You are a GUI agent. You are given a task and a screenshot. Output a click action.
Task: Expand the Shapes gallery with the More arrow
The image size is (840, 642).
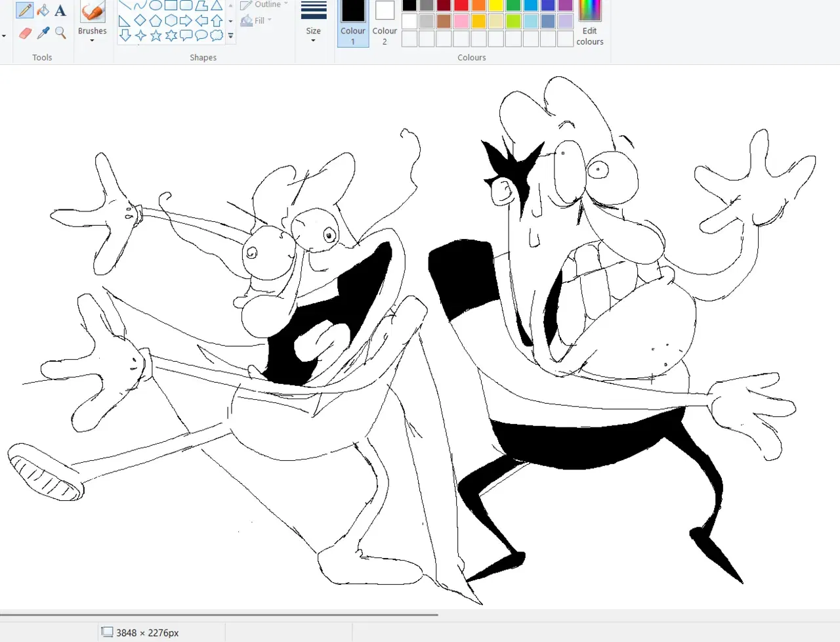(x=230, y=36)
